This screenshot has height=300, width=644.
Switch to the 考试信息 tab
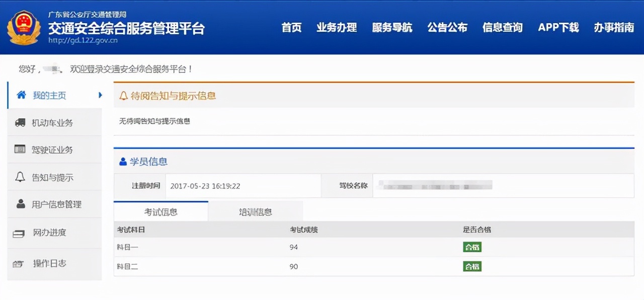click(161, 211)
